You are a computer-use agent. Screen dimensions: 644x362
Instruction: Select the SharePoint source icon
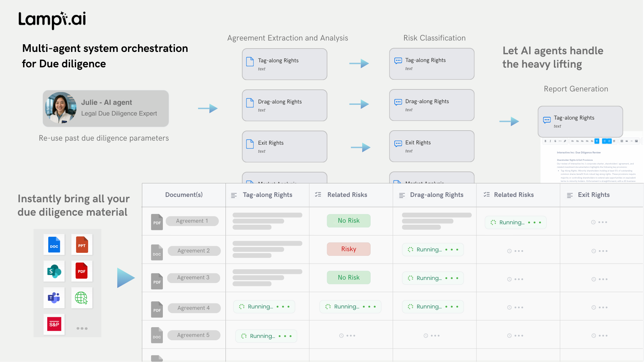[x=54, y=271]
